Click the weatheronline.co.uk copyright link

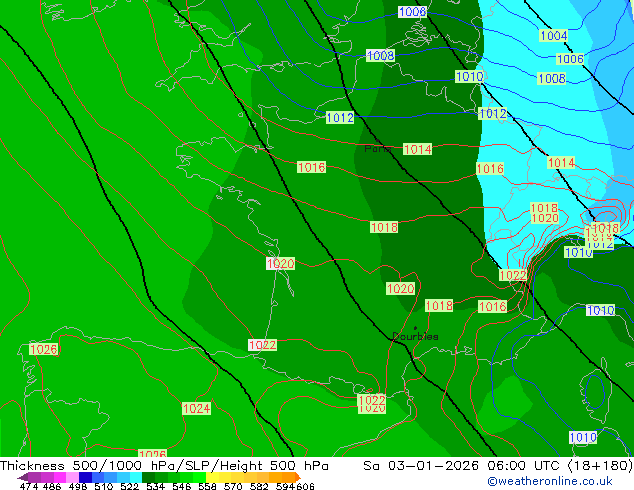tap(550, 481)
